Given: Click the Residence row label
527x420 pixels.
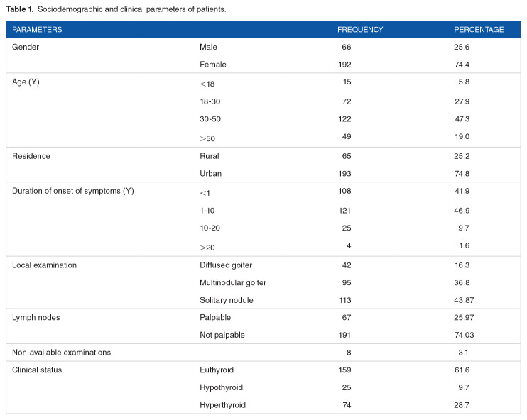Looking at the screenshot, I should [31, 157].
